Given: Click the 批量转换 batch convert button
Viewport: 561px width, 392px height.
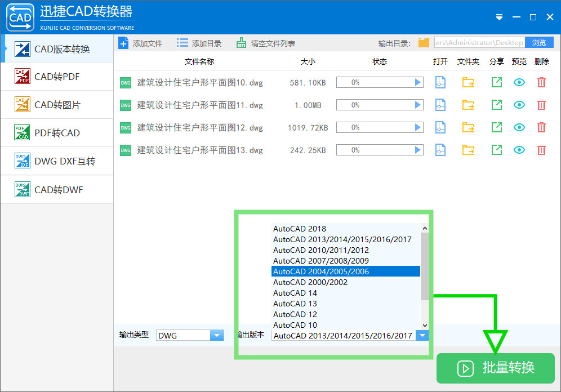Looking at the screenshot, I should pos(496,368).
